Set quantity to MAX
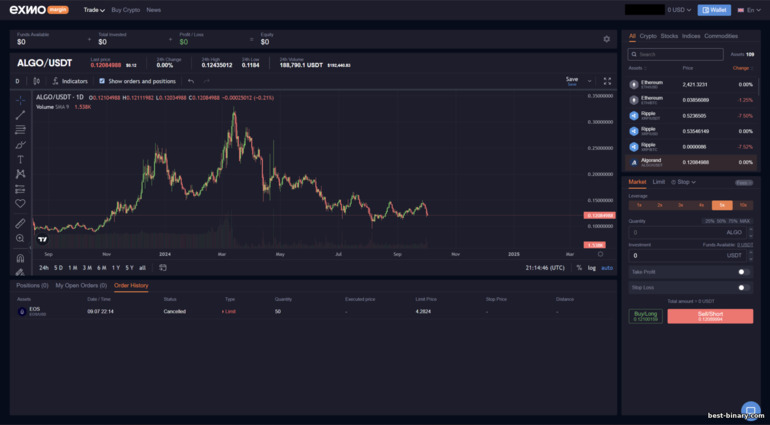Viewport: 770px width, 425px height. coord(745,221)
